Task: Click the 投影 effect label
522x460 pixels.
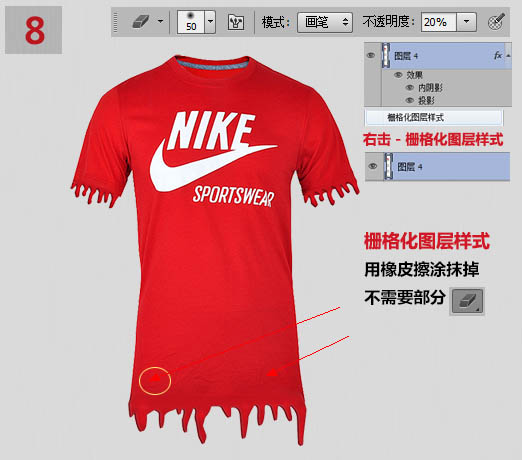Action: coord(426,100)
